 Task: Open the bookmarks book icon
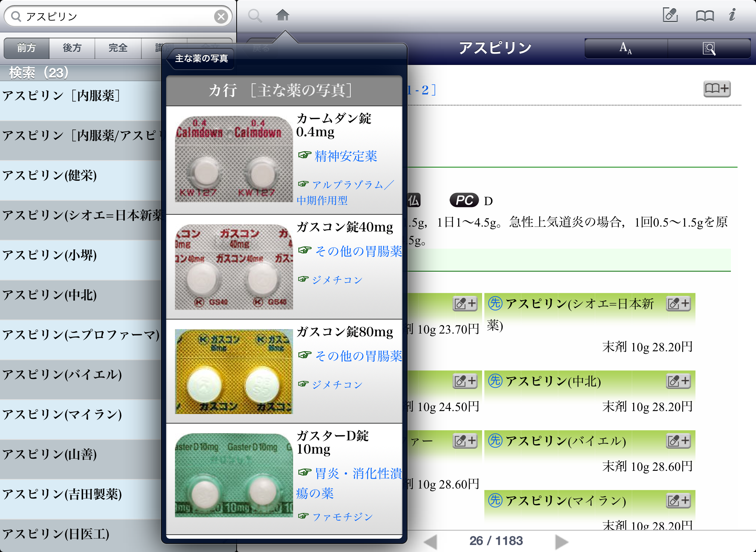click(x=705, y=16)
